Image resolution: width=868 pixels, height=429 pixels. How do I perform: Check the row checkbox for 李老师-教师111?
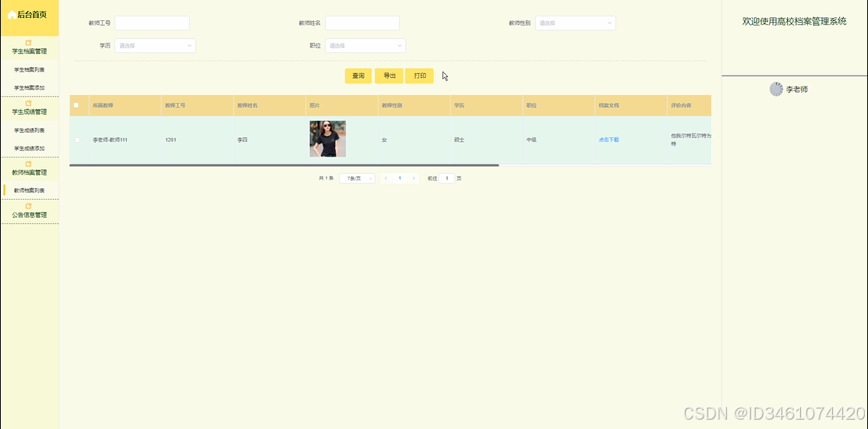click(x=77, y=140)
